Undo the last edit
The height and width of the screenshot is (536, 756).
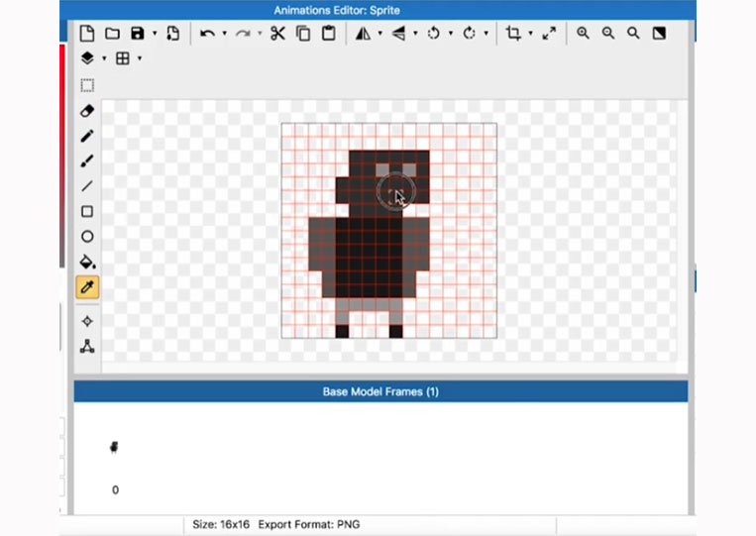coord(207,34)
